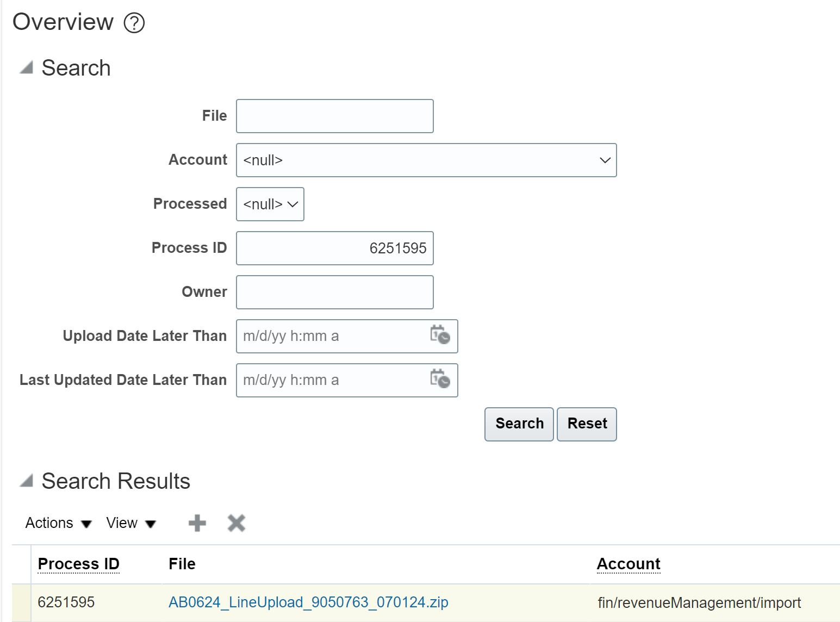This screenshot has height=622, width=840.
Task: Click the Reset button
Action: (x=586, y=424)
